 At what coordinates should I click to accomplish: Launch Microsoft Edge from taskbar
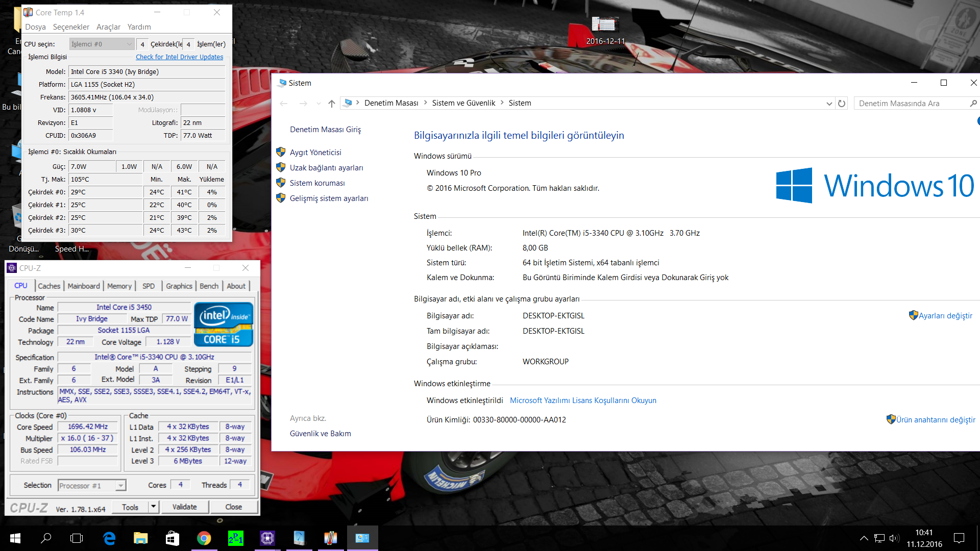coord(109,538)
